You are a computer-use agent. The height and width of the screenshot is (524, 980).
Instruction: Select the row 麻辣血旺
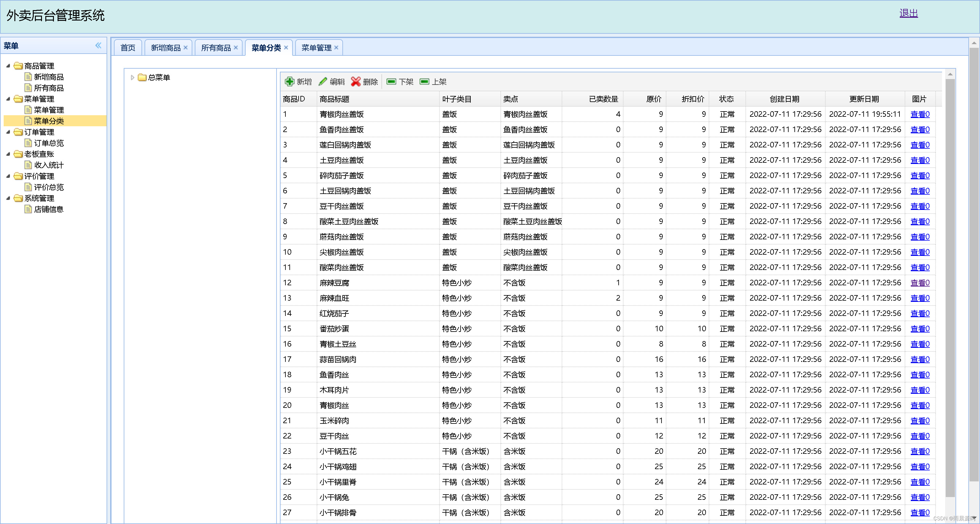click(x=608, y=298)
